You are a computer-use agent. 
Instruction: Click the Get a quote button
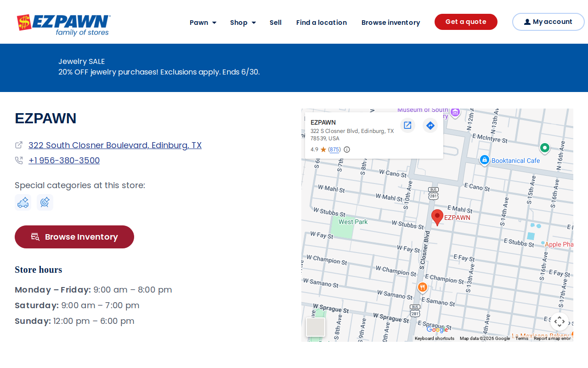466,22
